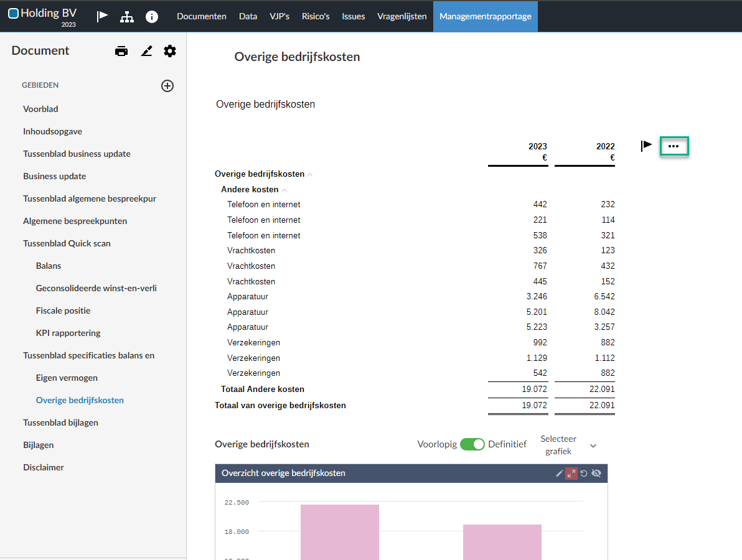Click the 2022 column header
This screenshot has height=560, width=742.
(605, 147)
